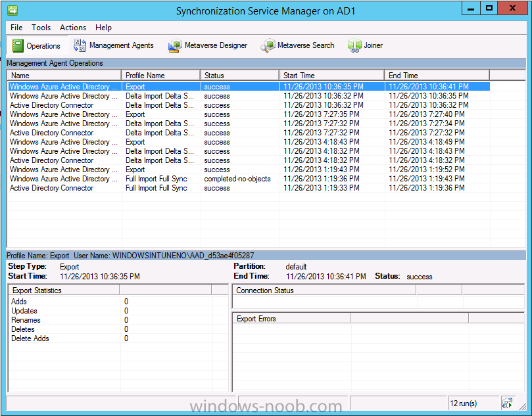The width and height of the screenshot is (532, 416).
Task: Open the Actions menu
Action: tap(73, 28)
